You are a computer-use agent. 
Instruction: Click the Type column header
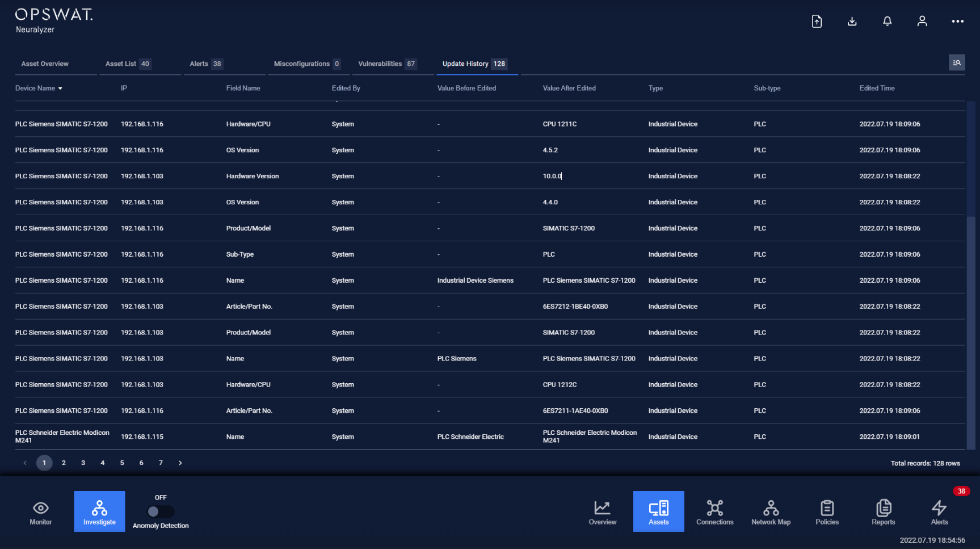pos(655,88)
